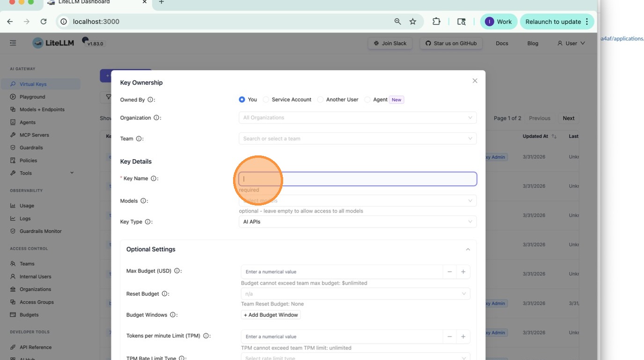The width and height of the screenshot is (644, 360).
Task: Open browser Extensions puzzle icon
Action: click(436, 22)
